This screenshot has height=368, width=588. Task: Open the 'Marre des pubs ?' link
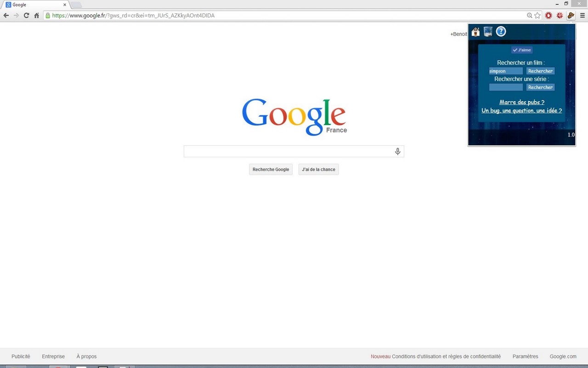pos(522,102)
